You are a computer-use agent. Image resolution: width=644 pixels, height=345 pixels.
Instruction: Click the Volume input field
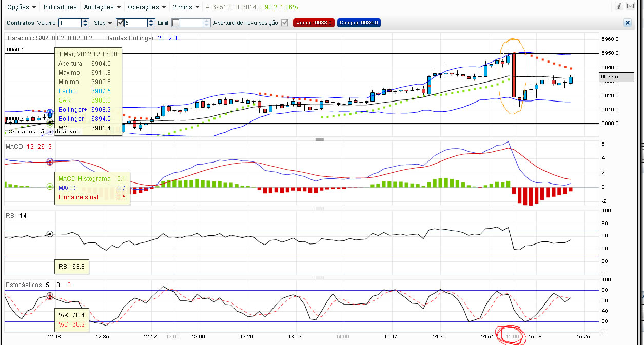70,23
